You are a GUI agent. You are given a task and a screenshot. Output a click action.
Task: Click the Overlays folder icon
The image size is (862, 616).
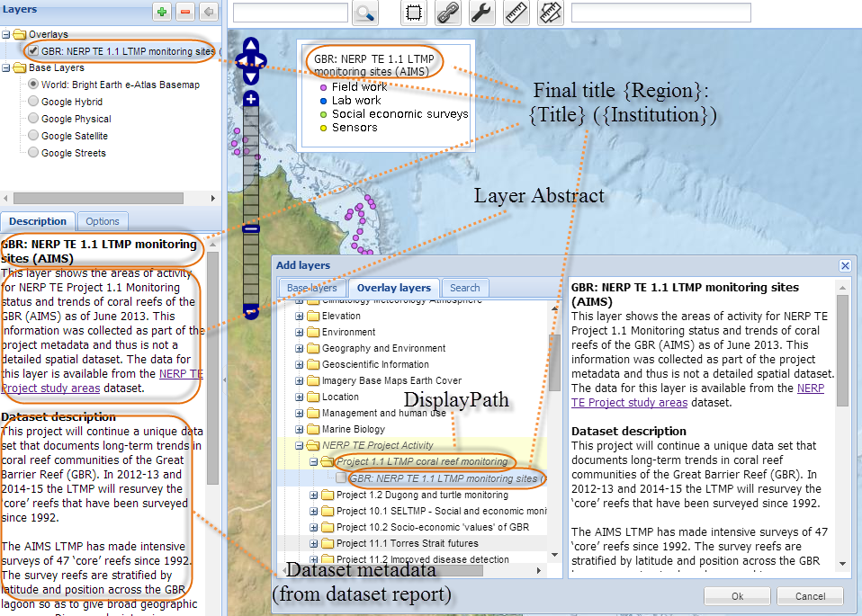tap(20, 34)
